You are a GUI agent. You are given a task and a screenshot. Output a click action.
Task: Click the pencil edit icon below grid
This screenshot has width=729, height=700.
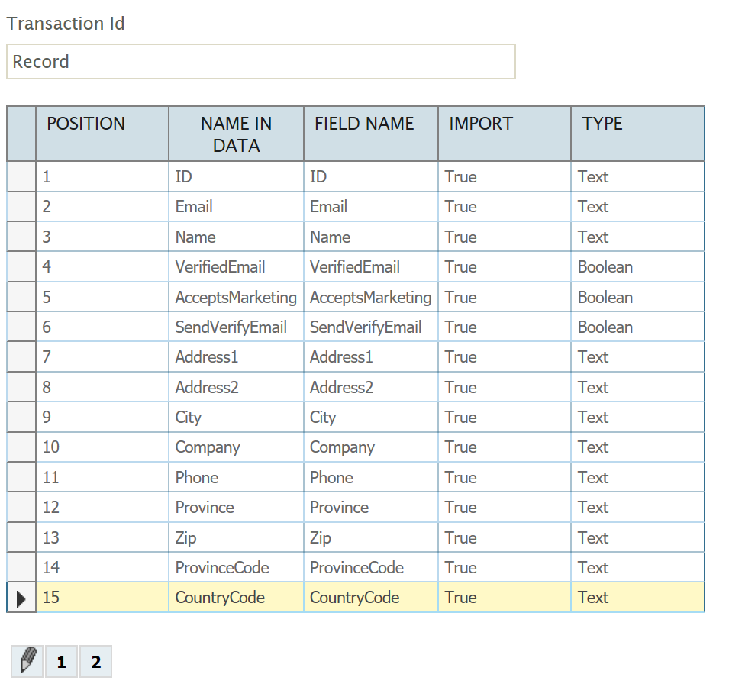27,661
